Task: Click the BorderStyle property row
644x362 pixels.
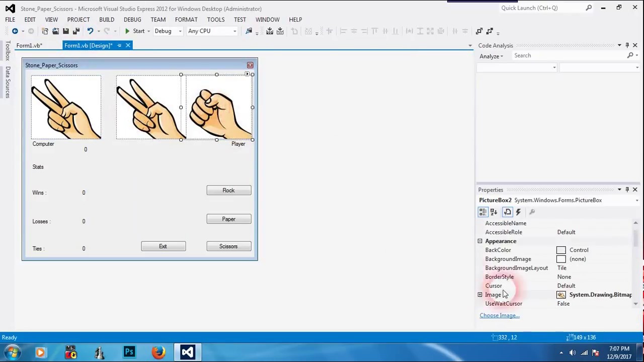Action: point(556,277)
